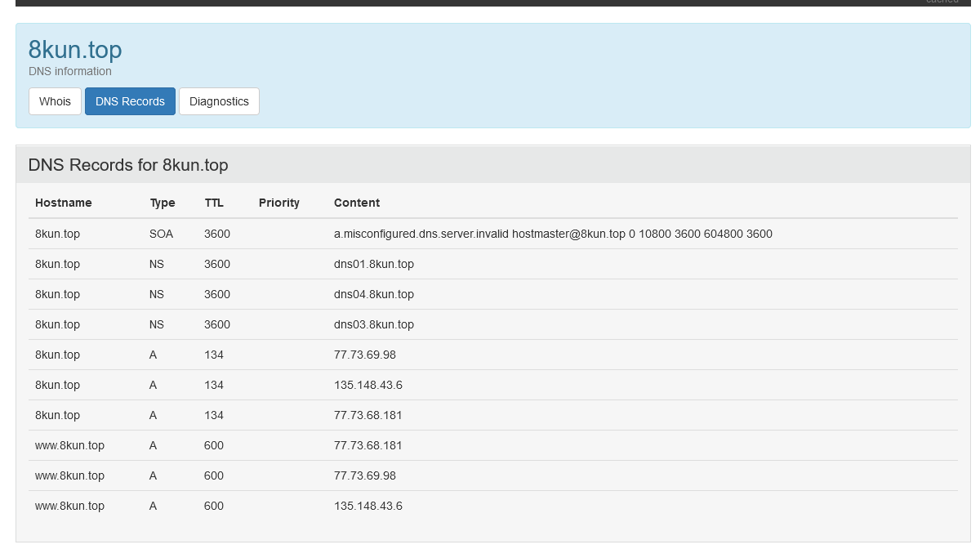Click dns03.8kun.top nameserver entry

[x=374, y=324]
